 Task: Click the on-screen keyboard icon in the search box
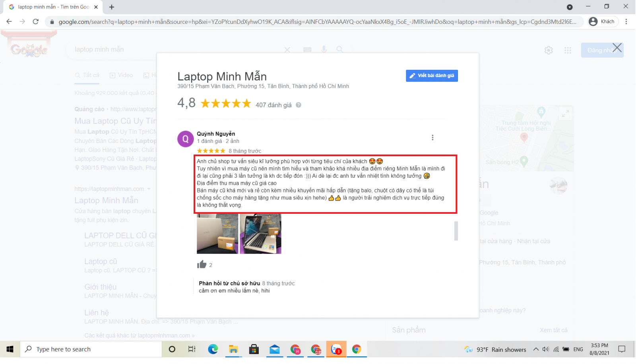coord(307,49)
